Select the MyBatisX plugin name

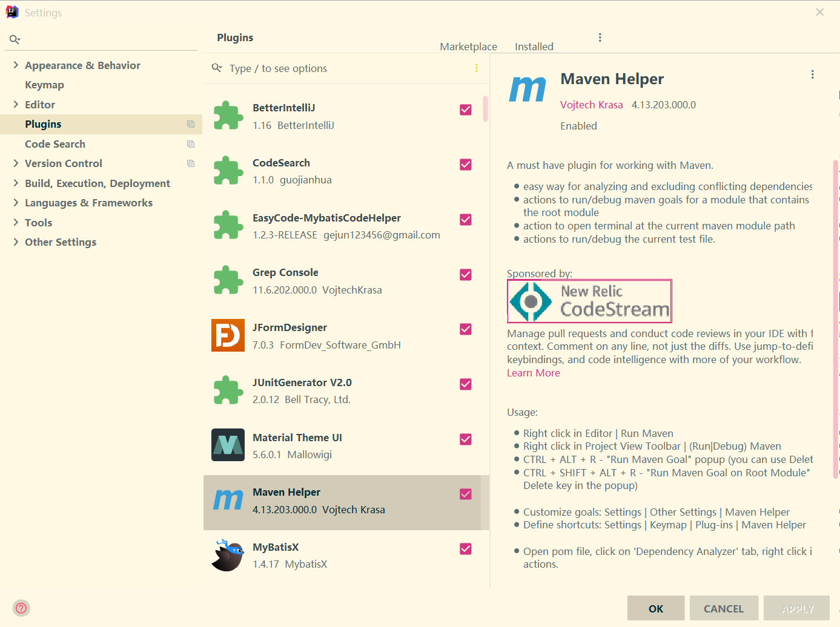click(276, 547)
